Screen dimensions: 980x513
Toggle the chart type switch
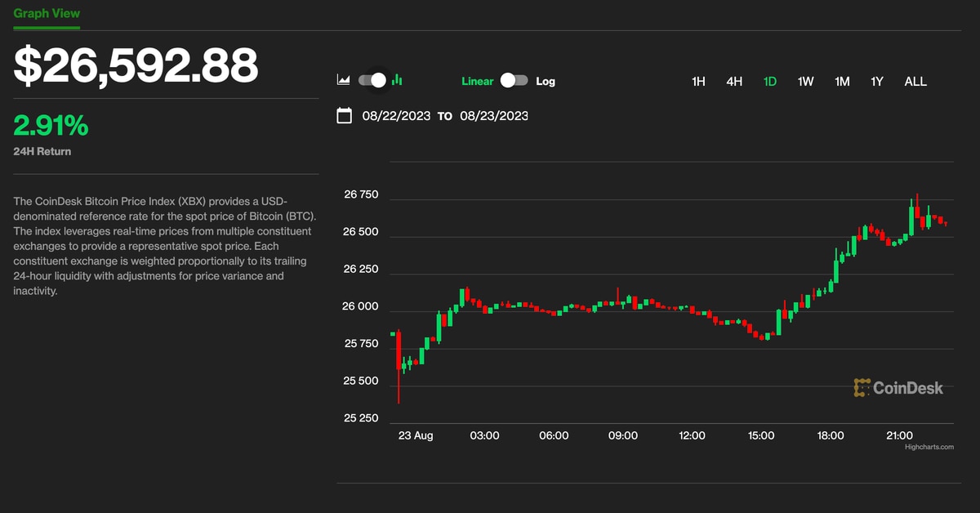[372, 80]
